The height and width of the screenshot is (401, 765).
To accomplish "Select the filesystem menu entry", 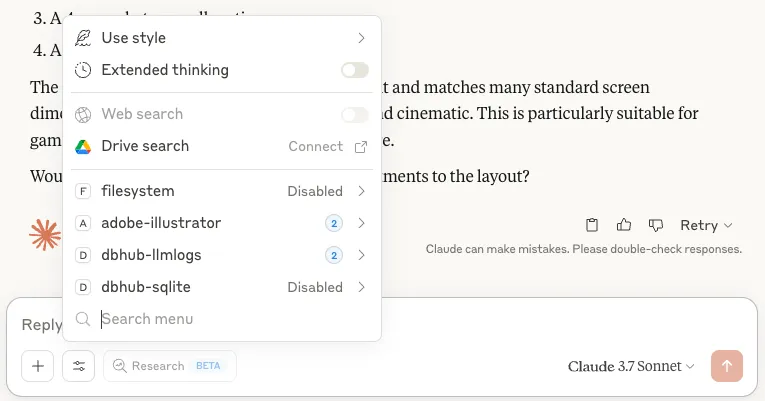I will point(222,191).
